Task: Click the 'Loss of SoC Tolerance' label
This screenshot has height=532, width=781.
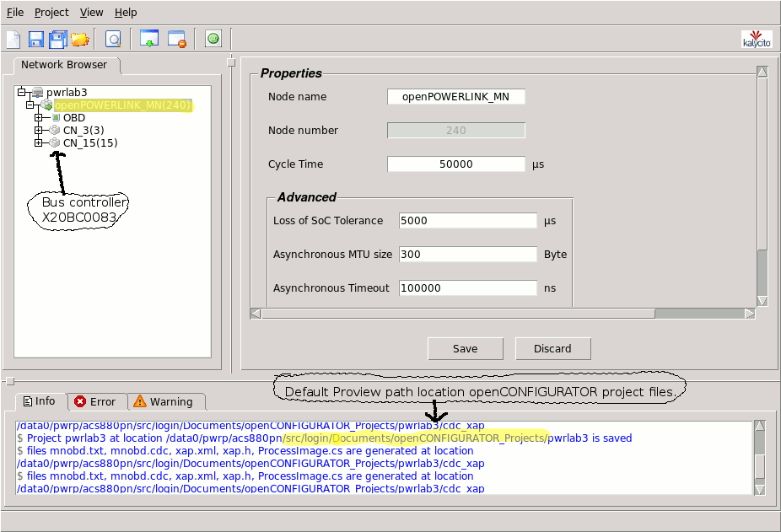Action: tap(328, 221)
